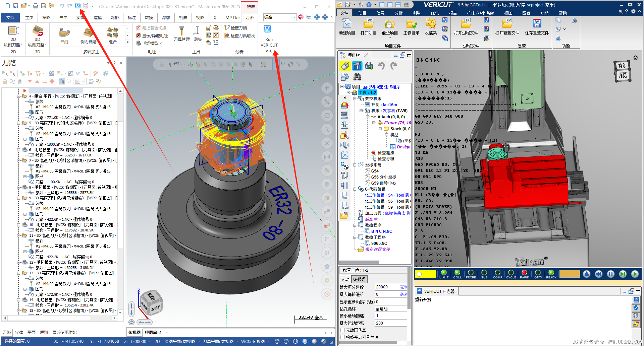This screenshot has width=644, height=346.
Task: Collapse the G-Code Offsets (G-代码偏置) node
Action: pos(355,189)
